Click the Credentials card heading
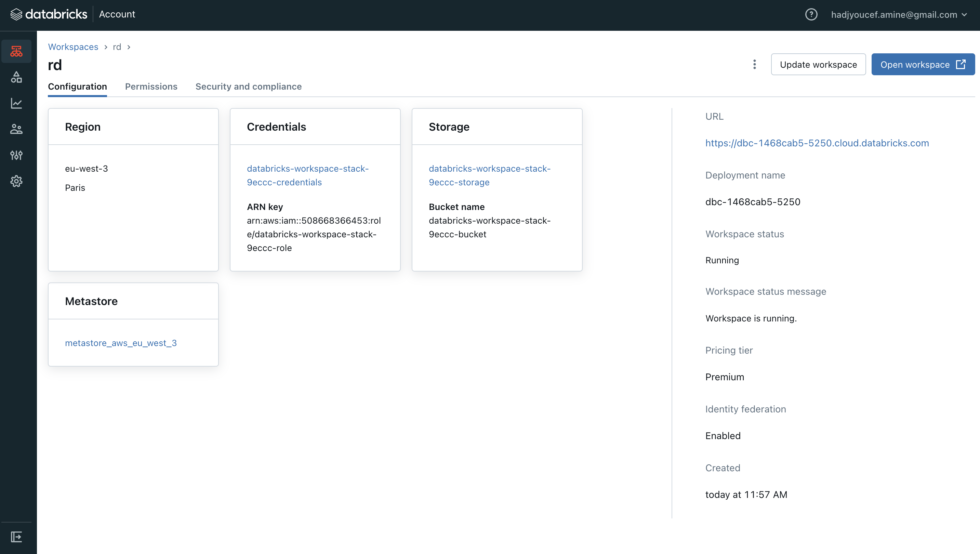The image size is (980, 554). pos(276,127)
